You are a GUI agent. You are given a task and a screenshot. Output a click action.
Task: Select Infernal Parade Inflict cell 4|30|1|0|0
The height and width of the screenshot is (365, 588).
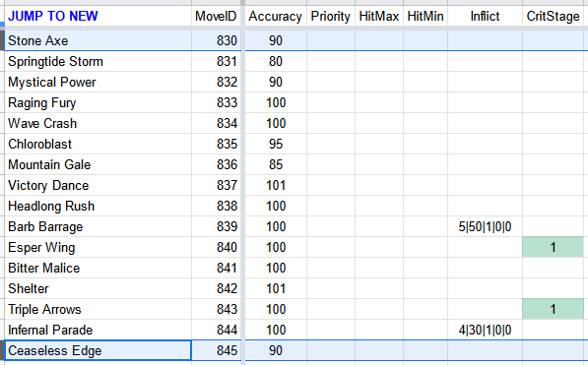pyautogui.click(x=485, y=330)
